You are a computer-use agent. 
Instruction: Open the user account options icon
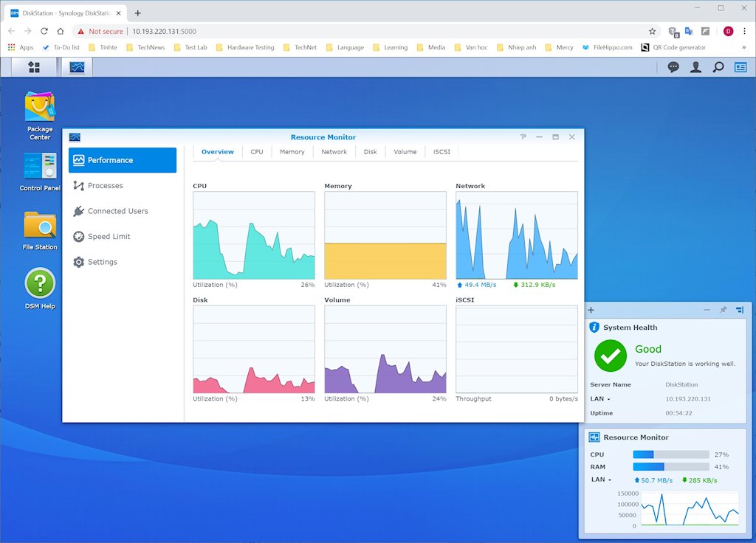coord(695,67)
